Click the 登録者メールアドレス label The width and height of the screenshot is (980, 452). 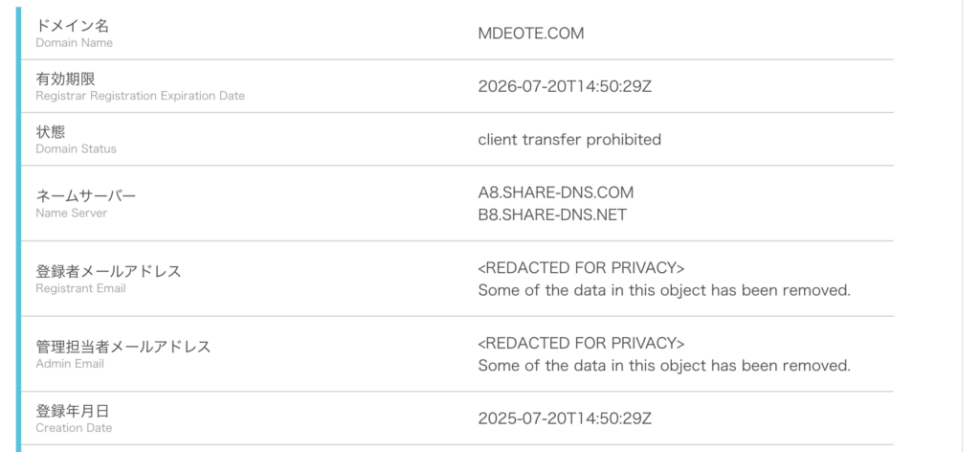[x=108, y=271]
